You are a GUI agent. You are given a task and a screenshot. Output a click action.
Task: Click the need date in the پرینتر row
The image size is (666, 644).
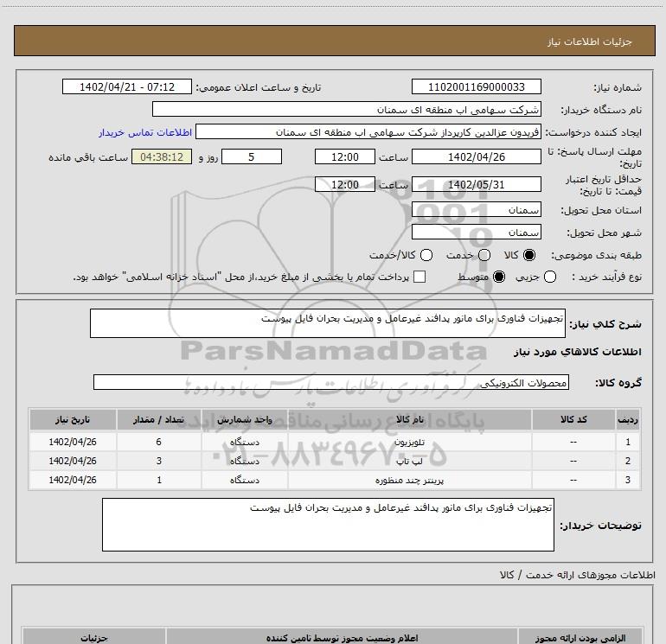point(73,480)
